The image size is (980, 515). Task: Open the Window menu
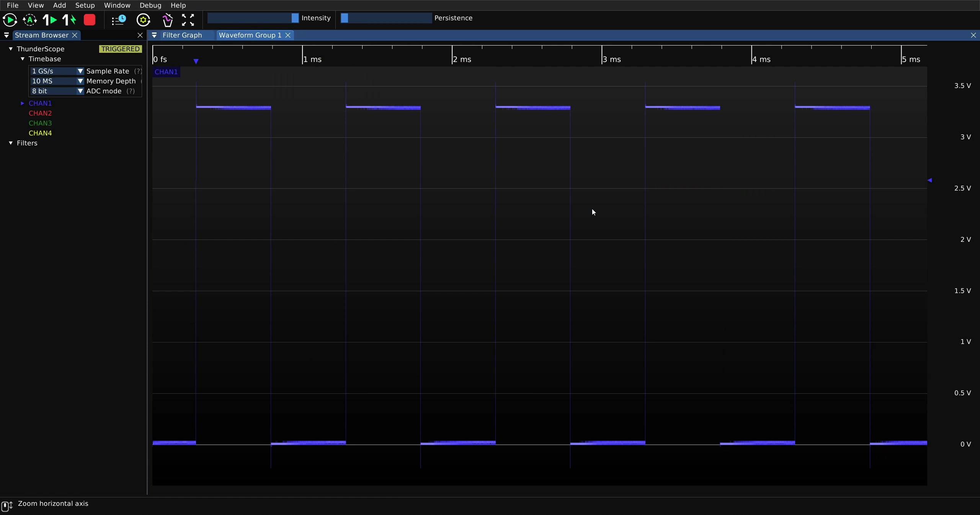[x=117, y=5]
